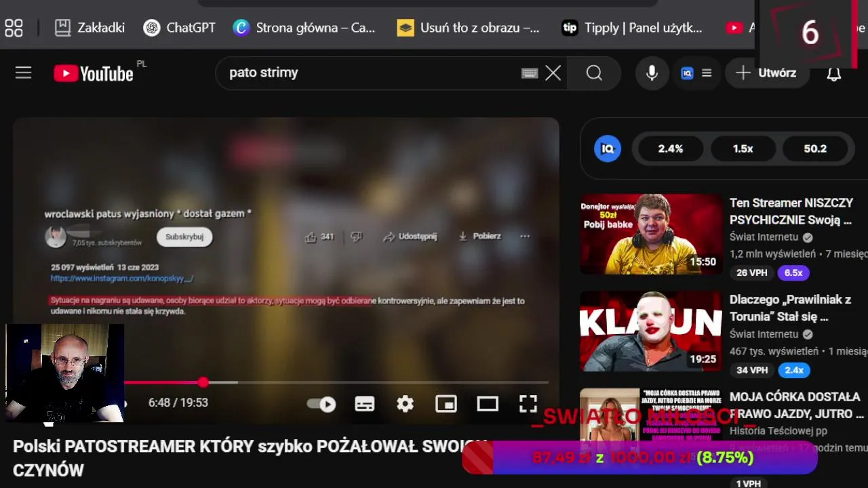
Task: Open player settings gear
Action: pos(406,405)
